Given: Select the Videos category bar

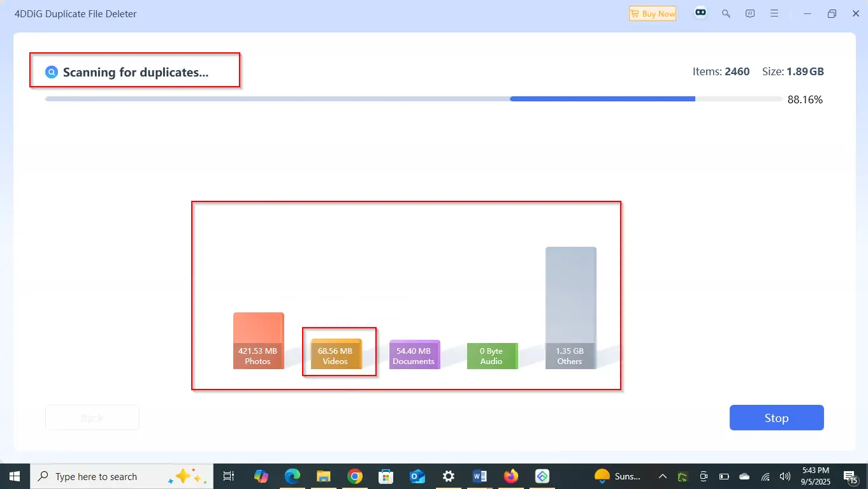Looking at the screenshot, I should click(x=336, y=354).
